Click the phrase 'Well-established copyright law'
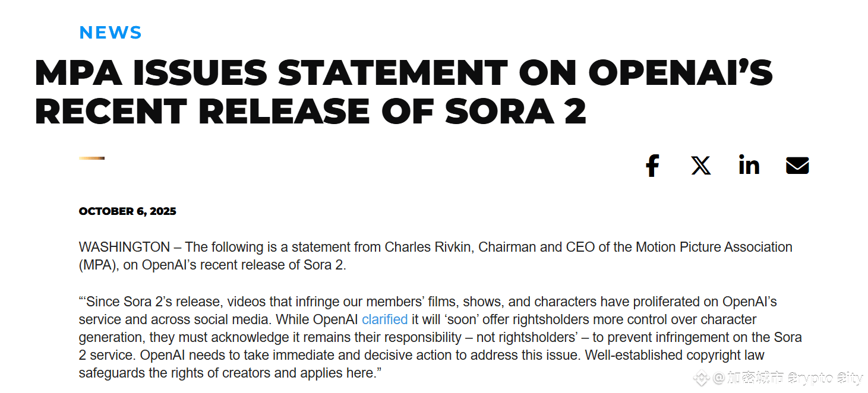This screenshot has width=868, height=393. tap(675, 356)
